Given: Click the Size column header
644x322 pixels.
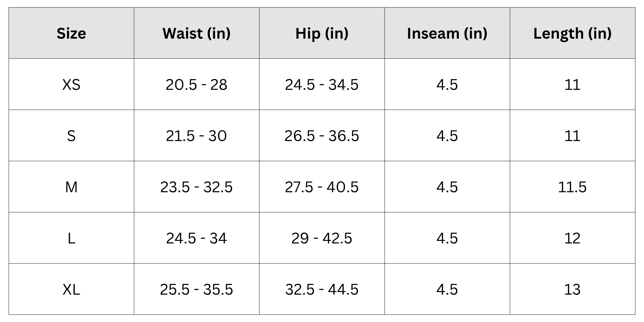Looking at the screenshot, I should click(x=71, y=33).
